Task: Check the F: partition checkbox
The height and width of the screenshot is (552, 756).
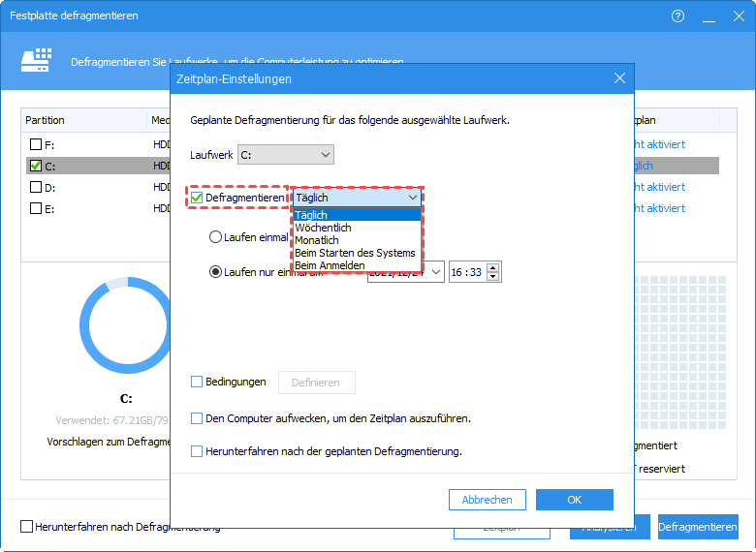Action: tap(36, 144)
